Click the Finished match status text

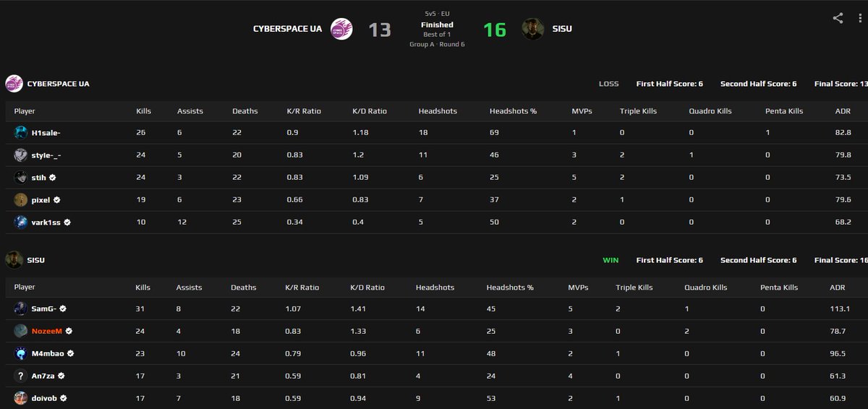pyautogui.click(x=437, y=25)
